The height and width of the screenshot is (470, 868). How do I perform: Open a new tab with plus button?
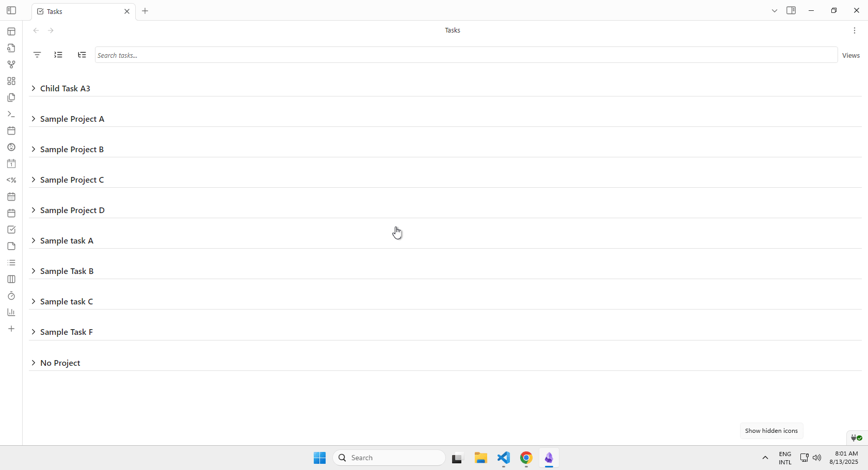pos(145,11)
